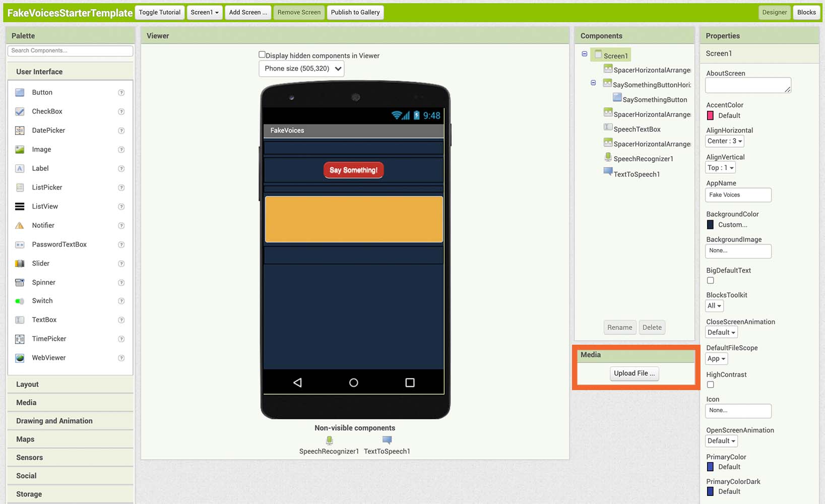
Task: Open AlignVertical Top dropdown
Action: click(721, 168)
